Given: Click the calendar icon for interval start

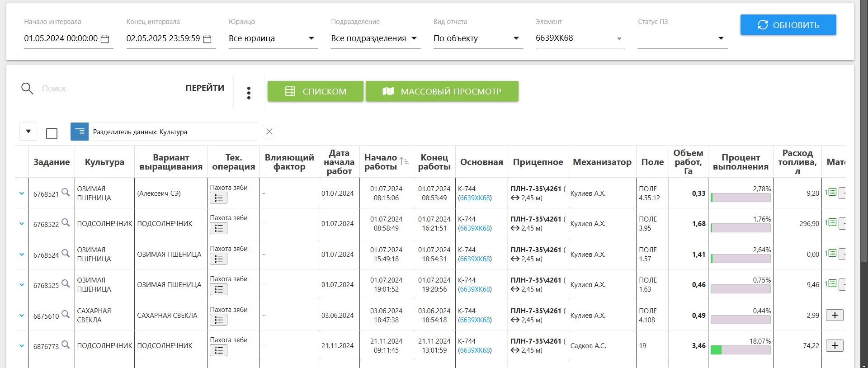Looking at the screenshot, I should pos(105,39).
